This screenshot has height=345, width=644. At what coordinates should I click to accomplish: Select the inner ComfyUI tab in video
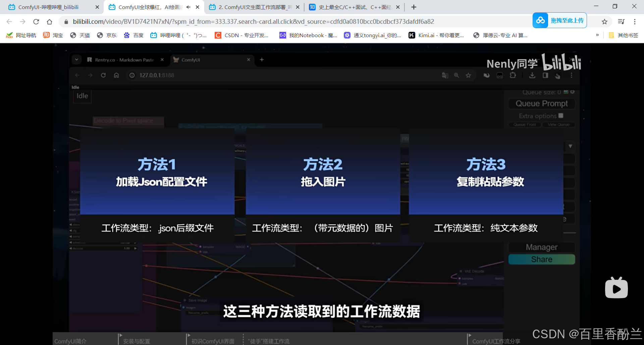212,60
